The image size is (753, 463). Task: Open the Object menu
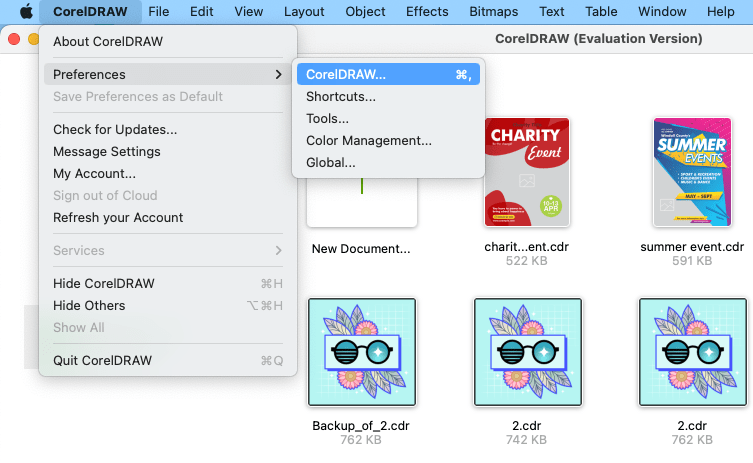(365, 12)
